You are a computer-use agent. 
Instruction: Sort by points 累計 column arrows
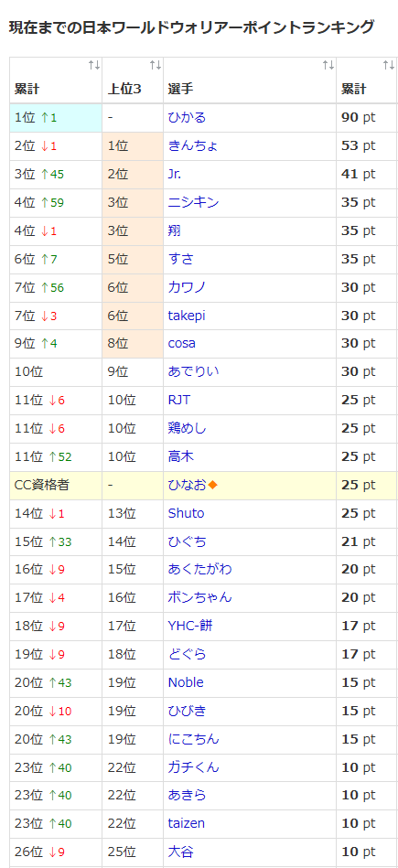(389, 65)
